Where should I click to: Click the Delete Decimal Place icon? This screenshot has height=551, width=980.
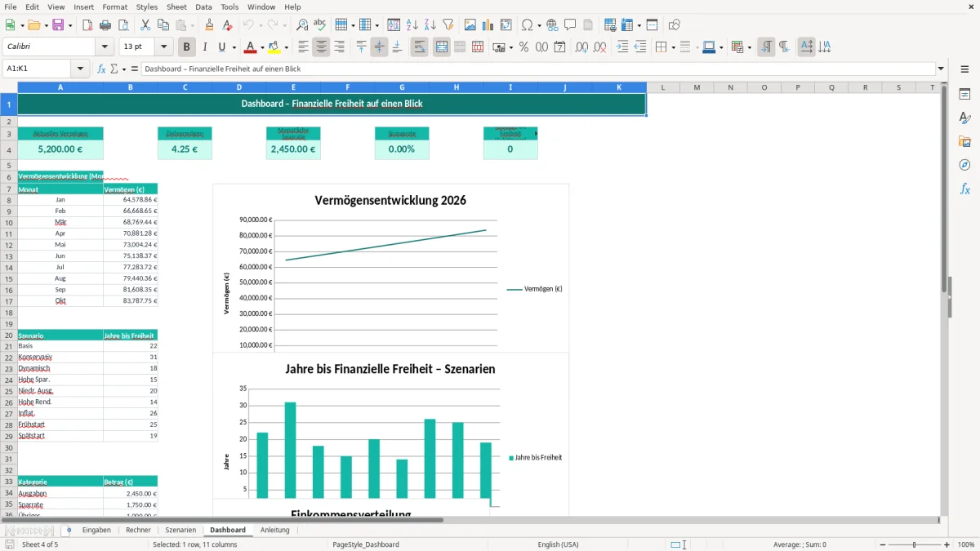600,47
